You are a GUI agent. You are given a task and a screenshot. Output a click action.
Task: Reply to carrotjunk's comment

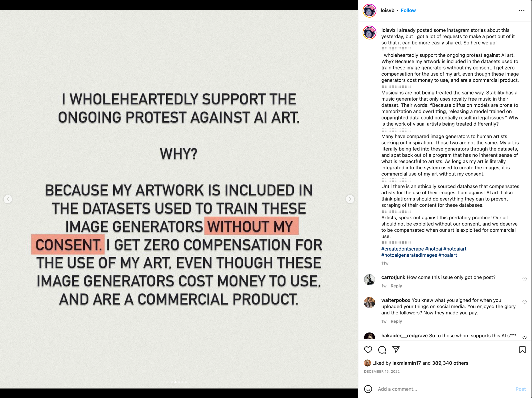point(396,286)
